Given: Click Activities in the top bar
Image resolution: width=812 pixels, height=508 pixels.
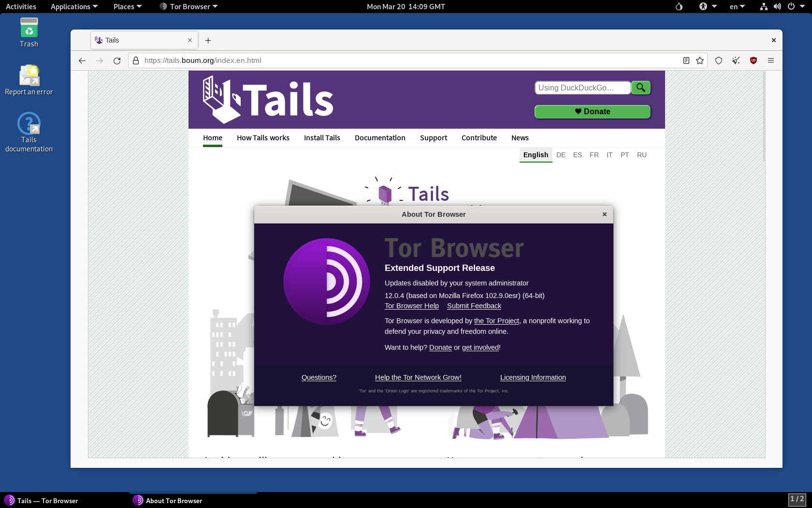Looking at the screenshot, I should (x=21, y=7).
